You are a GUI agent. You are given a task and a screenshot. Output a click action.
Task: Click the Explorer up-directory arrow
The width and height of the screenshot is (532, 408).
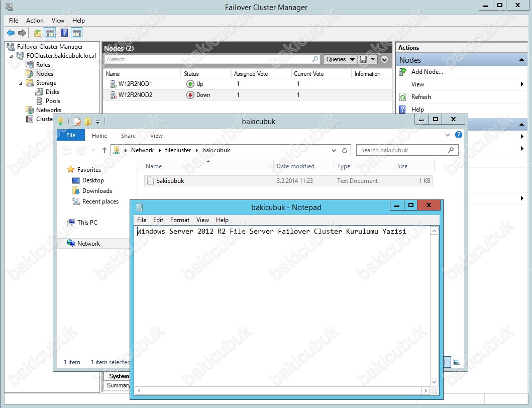104,150
